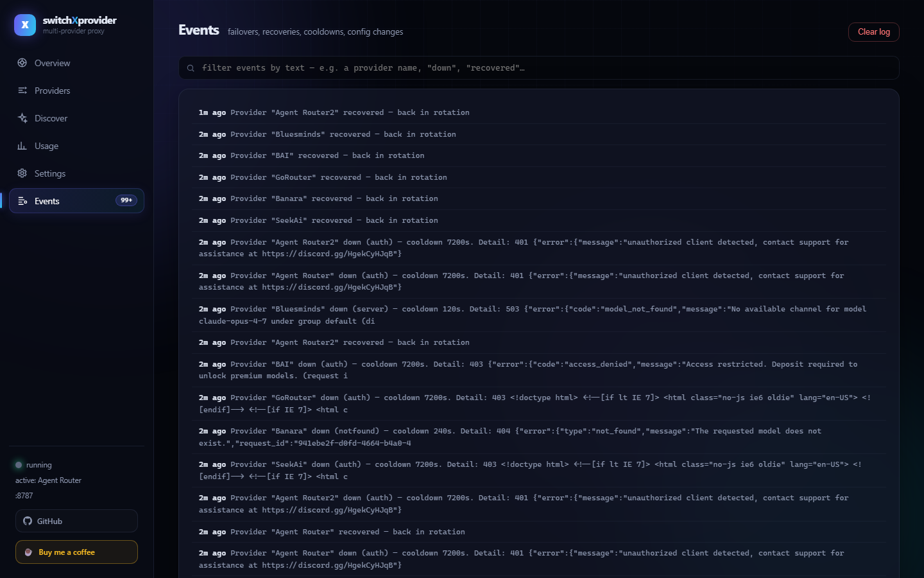This screenshot has height=578, width=924.
Task: Click the 99+ badge on Events
Action: (x=126, y=200)
